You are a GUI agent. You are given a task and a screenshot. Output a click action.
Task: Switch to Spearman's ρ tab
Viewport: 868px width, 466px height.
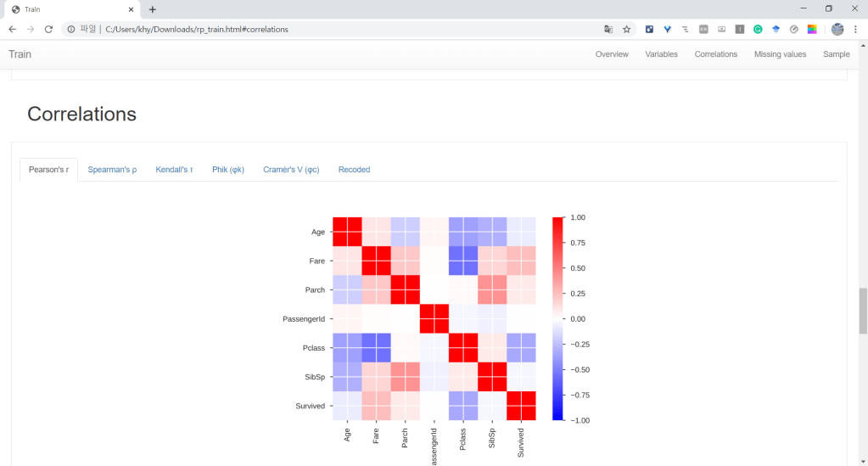pos(112,170)
